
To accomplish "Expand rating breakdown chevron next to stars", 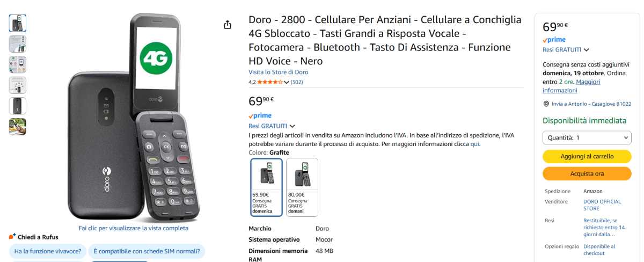I will [287, 82].
